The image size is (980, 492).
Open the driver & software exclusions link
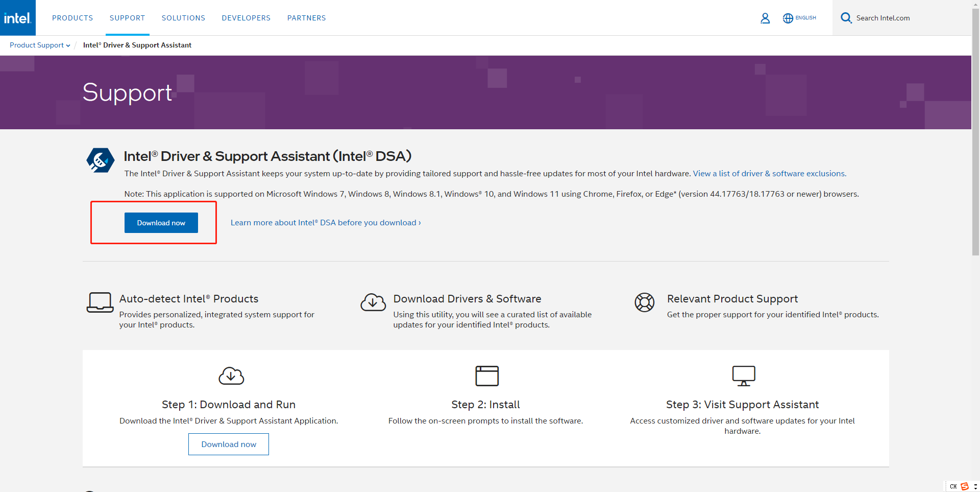[x=769, y=174]
